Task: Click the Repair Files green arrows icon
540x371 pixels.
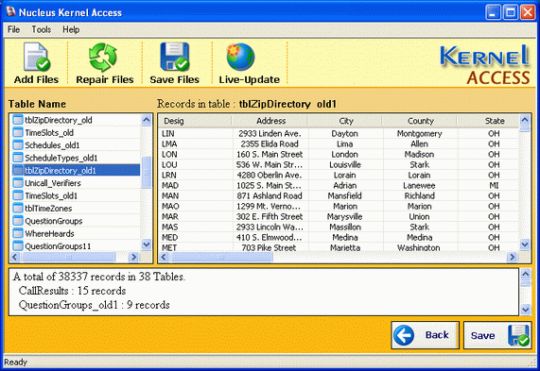Action: [103, 57]
